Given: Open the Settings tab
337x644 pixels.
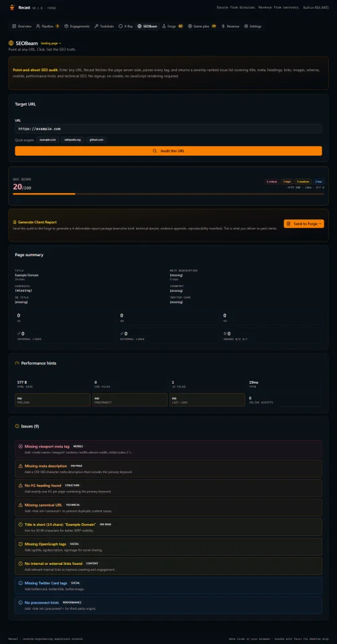Looking at the screenshot, I should pyautogui.click(x=253, y=26).
